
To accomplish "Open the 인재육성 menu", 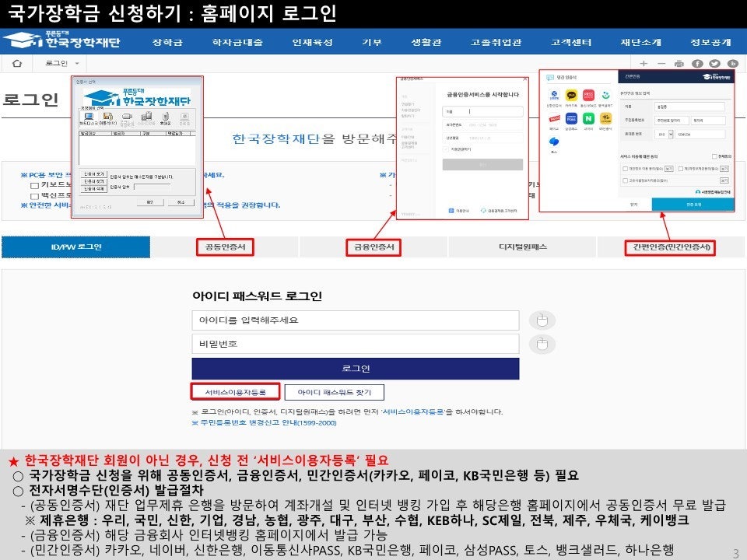I will [312, 42].
